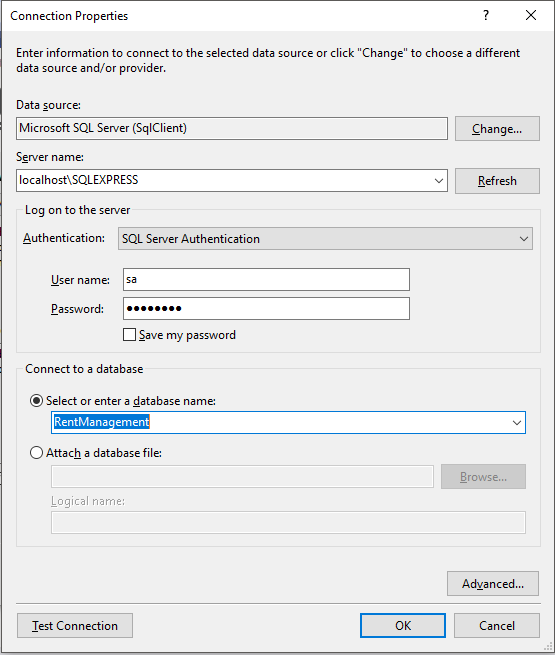
Task: Choose the Attach a database file option
Action: [36, 453]
